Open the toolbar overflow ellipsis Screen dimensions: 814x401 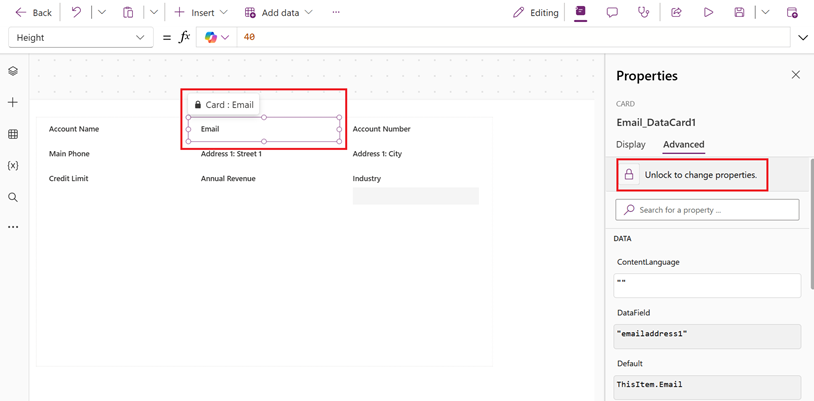click(335, 12)
